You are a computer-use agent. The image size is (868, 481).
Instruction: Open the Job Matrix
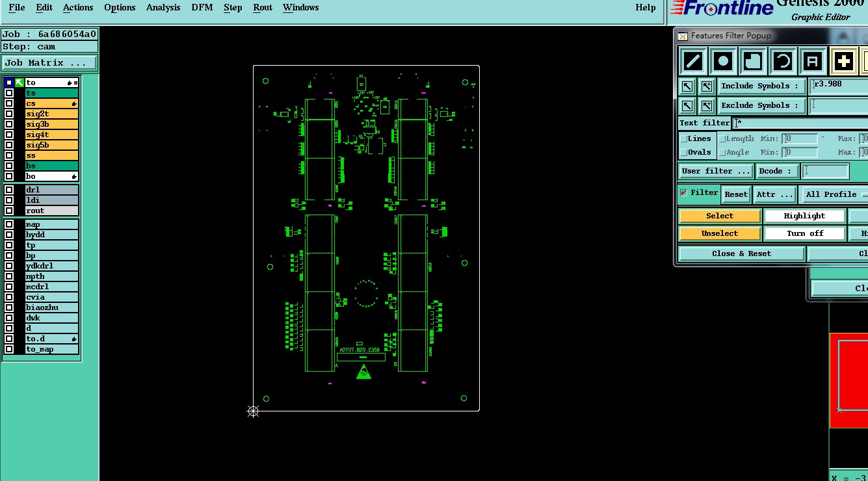(49, 63)
